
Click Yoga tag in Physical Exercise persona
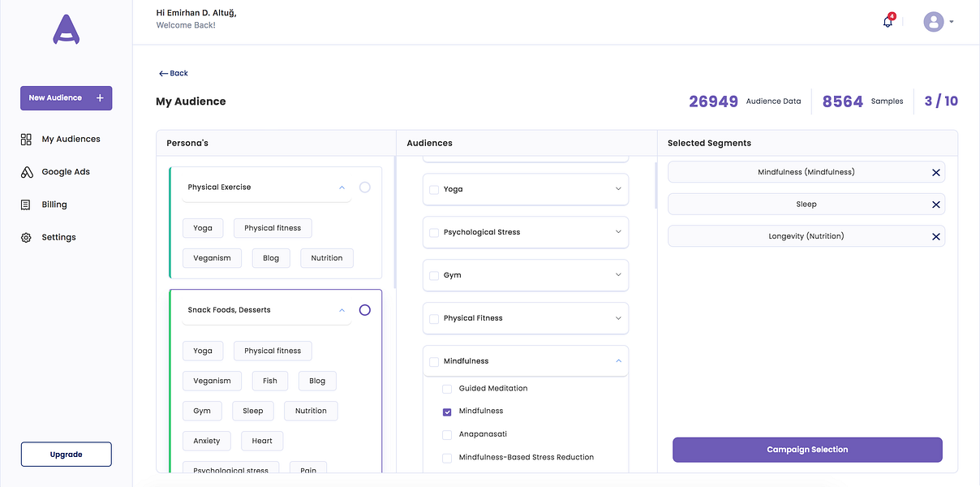point(203,228)
